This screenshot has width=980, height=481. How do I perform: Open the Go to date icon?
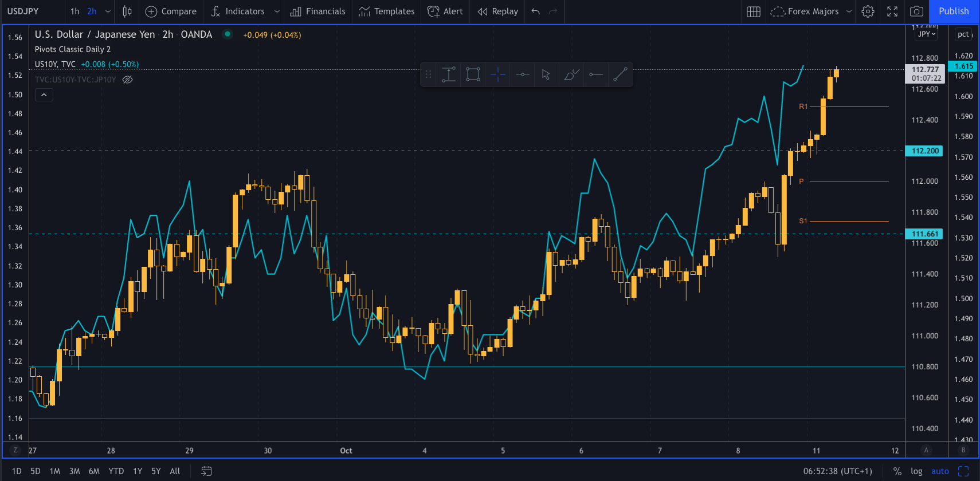pyautogui.click(x=207, y=471)
